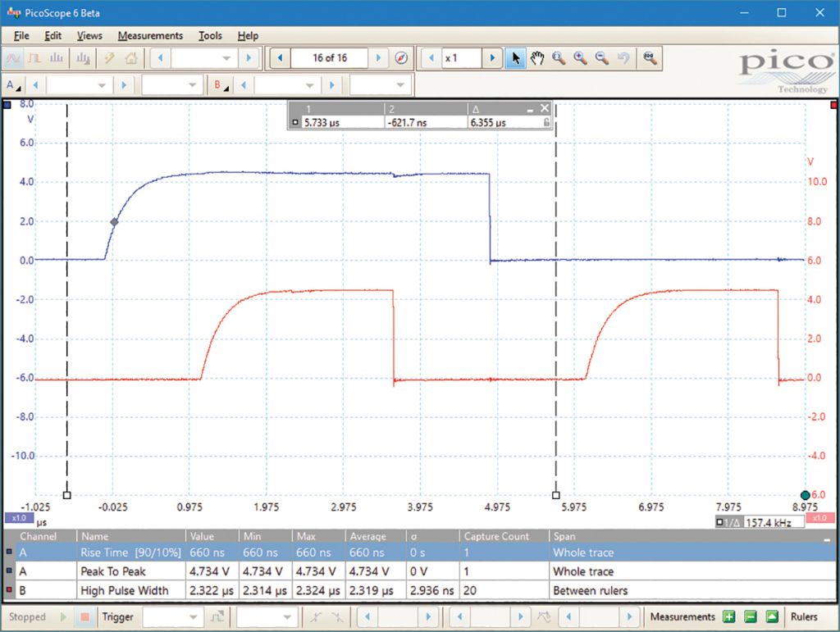Click the Capture Count column header

point(504,536)
